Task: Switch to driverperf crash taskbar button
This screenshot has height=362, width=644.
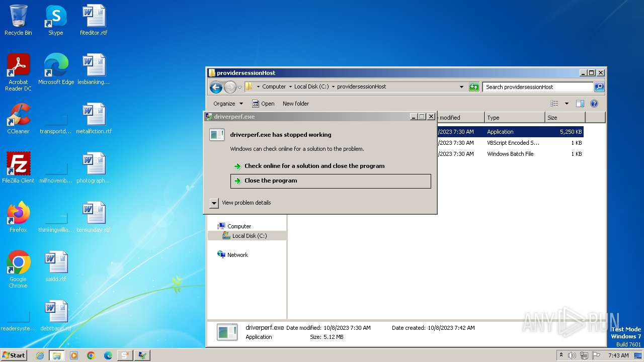Action: pyautogui.click(x=142, y=355)
